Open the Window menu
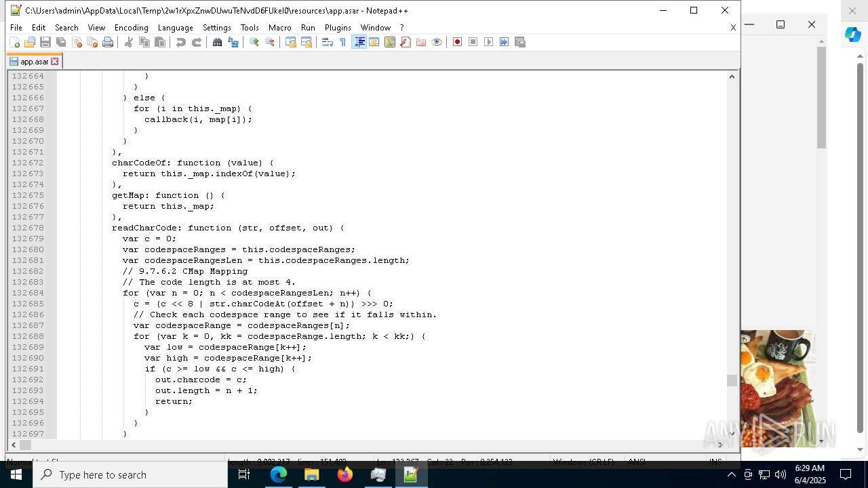The width and height of the screenshot is (868, 488). click(x=375, y=28)
